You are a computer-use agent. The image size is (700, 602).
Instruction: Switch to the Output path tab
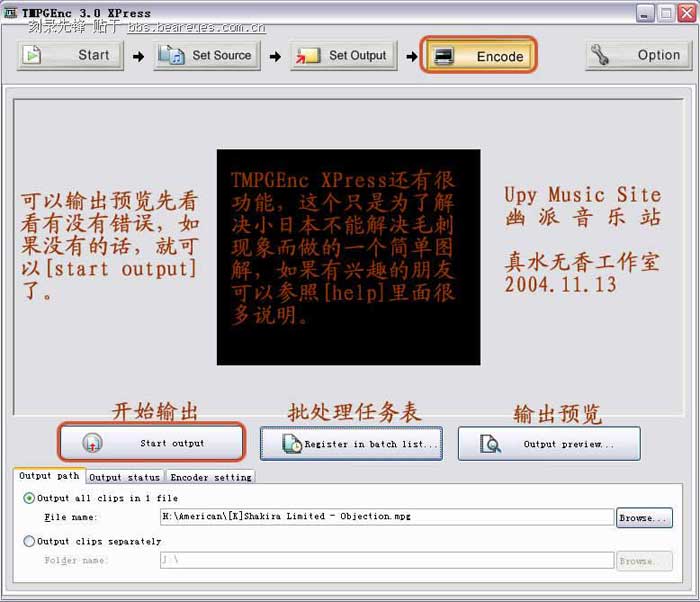[49, 476]
